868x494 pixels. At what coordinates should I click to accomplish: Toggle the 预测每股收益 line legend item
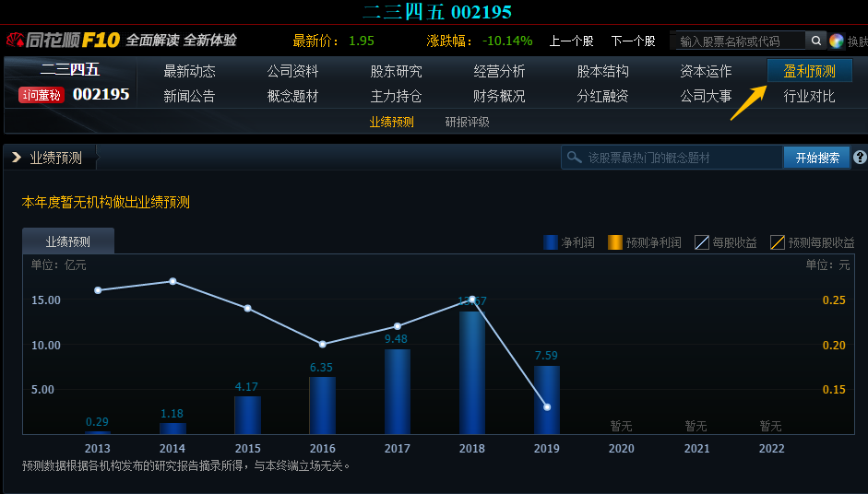click(812, 242)
